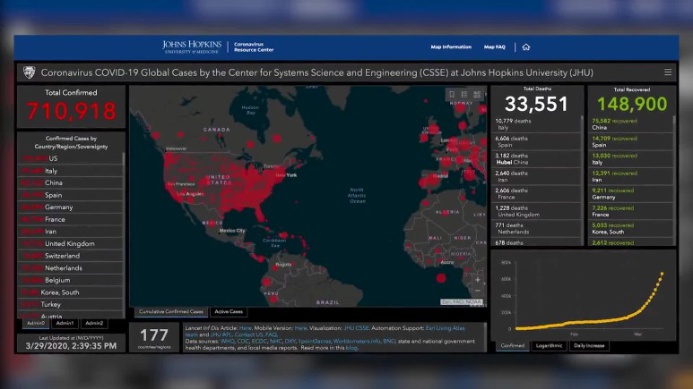693x389 pixels.
Task: Click the home icon in the header
Action: [526, 47]
